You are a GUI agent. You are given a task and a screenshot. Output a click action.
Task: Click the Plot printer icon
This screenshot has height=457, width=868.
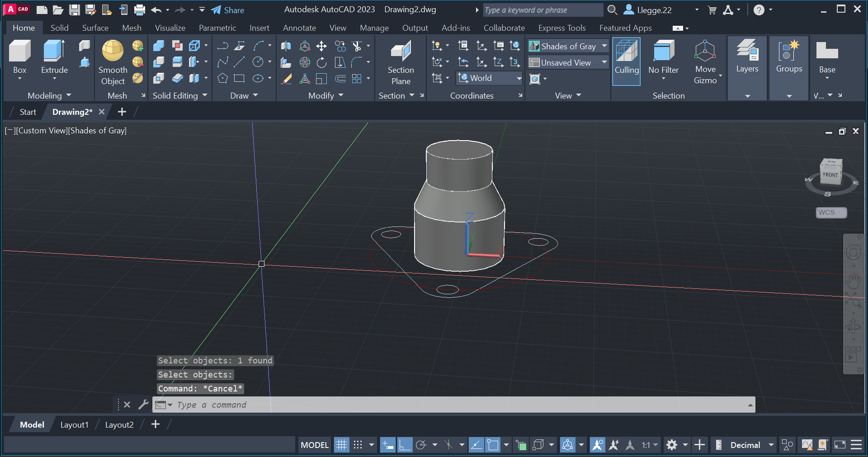point(140,9)
